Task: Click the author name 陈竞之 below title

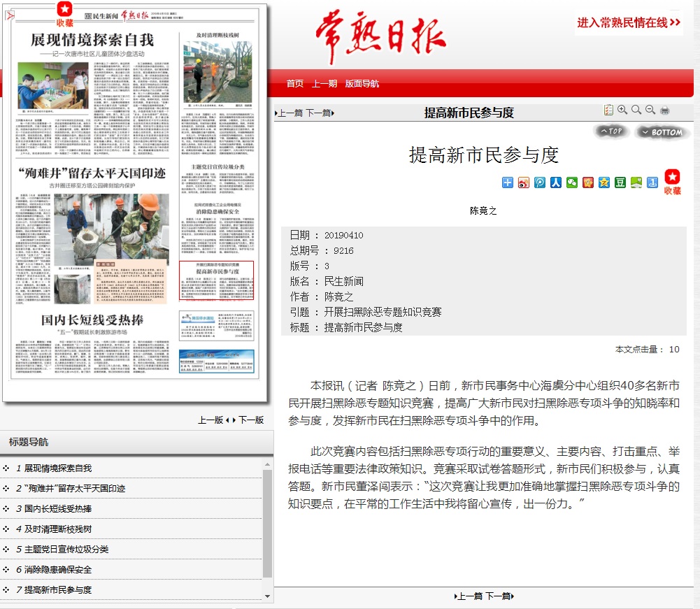Action: pos(483,210)
